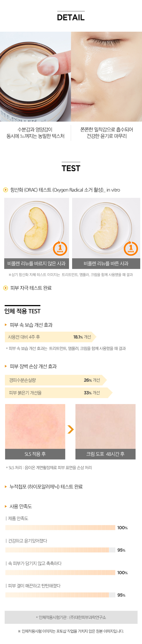
Task: Click the 인체적용시험기관 notice box
Action: pos(71,617)
